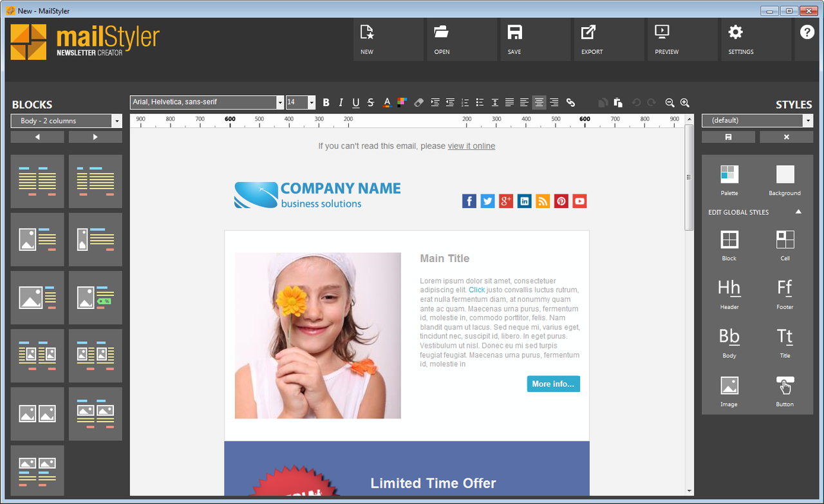Edit global Footer style
This screenshot has height=504, width=824.
click(785, 294)
